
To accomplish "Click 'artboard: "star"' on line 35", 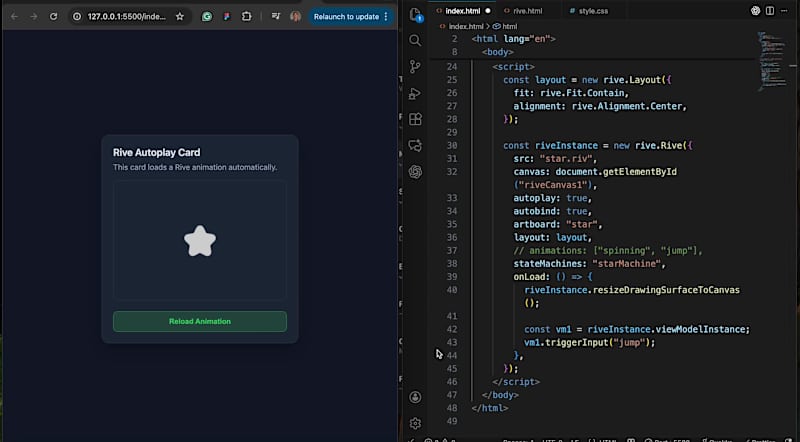I will click(x=558, y=225).
